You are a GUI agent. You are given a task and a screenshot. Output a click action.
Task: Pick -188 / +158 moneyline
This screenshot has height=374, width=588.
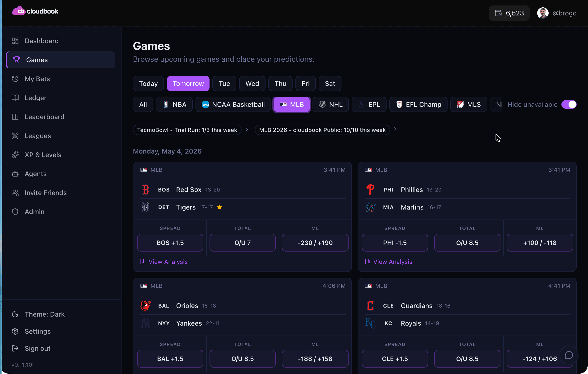(x=315, y=359)
